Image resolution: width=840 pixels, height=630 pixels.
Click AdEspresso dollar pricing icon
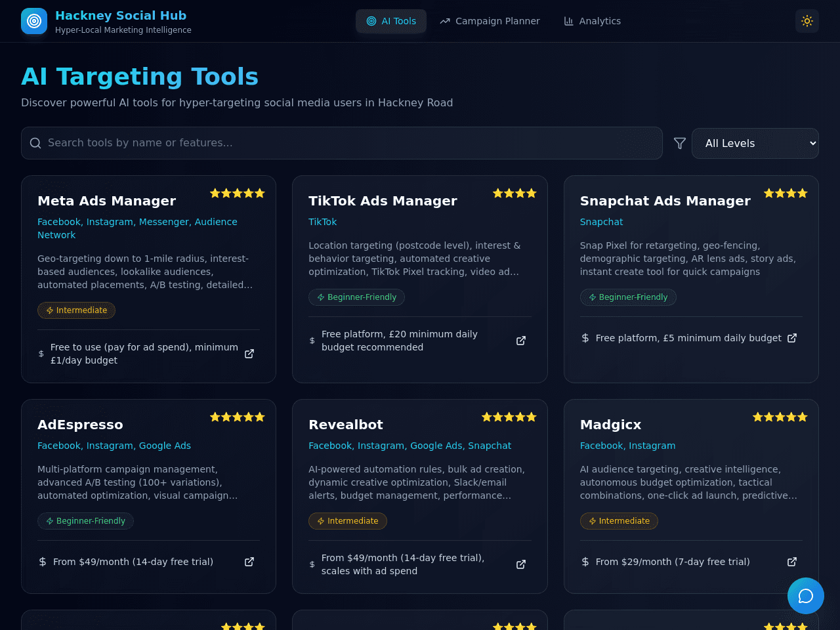[x=43, y=562]
